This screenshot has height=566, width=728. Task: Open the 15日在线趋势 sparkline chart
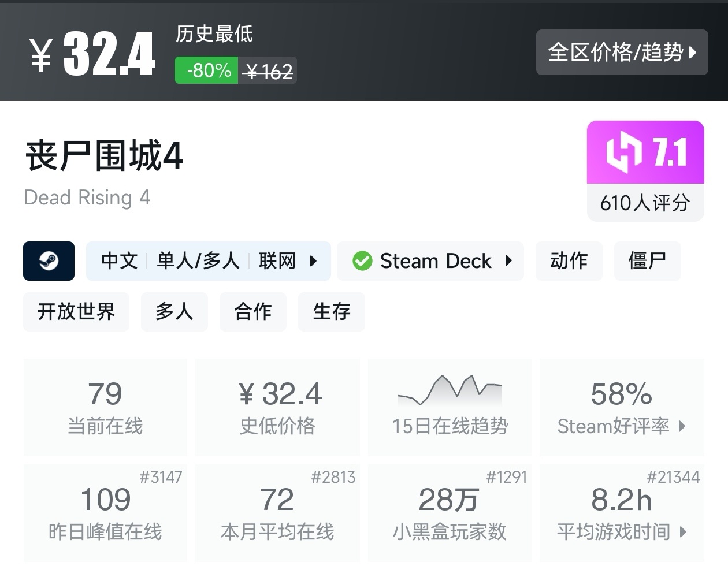[450, 390]
